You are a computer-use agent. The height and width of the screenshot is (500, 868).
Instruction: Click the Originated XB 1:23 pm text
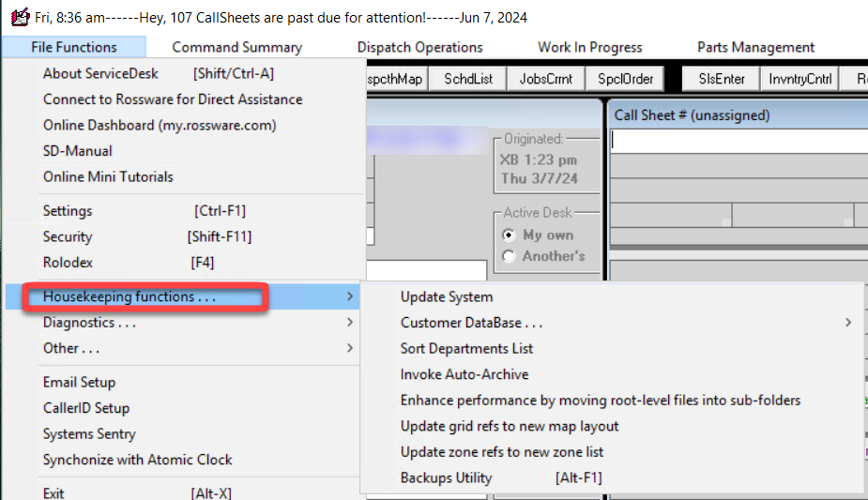pyautogui.click(x=538, y=159)
